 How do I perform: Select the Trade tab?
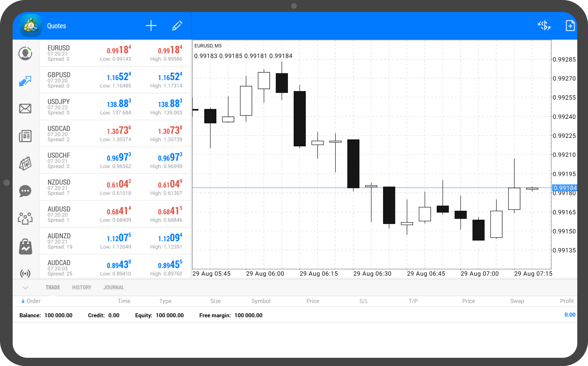(x=53, y=287)
